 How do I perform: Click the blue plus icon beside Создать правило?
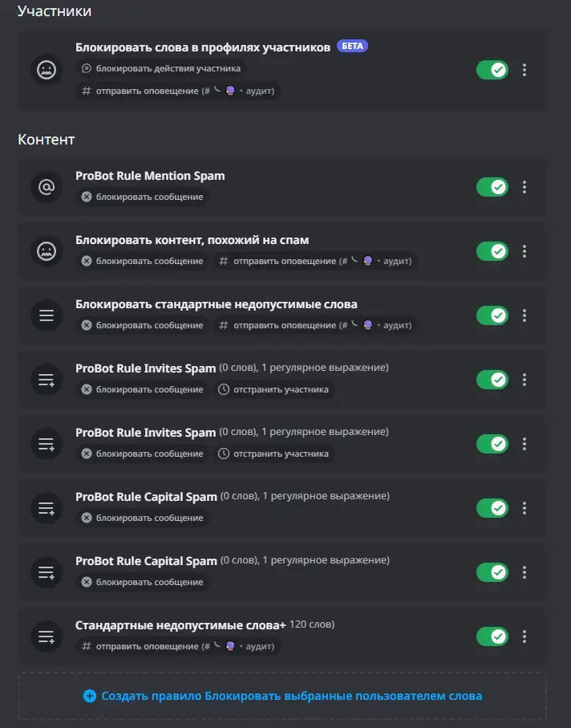90,696
